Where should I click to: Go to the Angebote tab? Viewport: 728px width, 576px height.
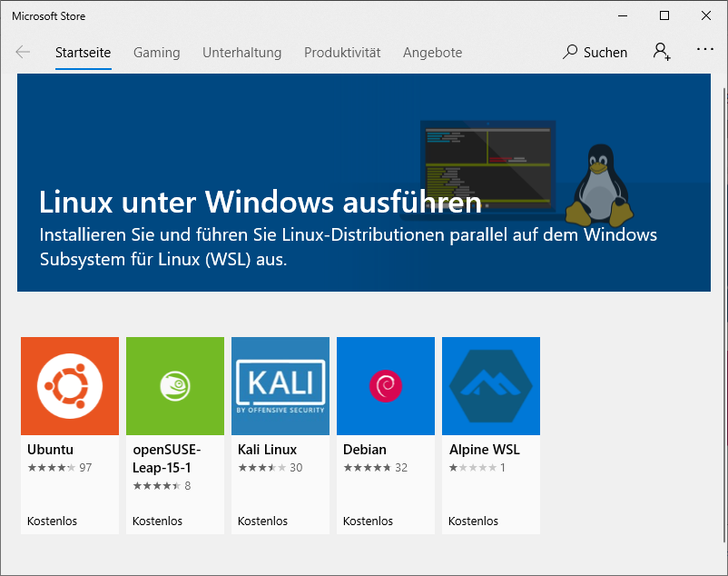[x=432, y=53]
